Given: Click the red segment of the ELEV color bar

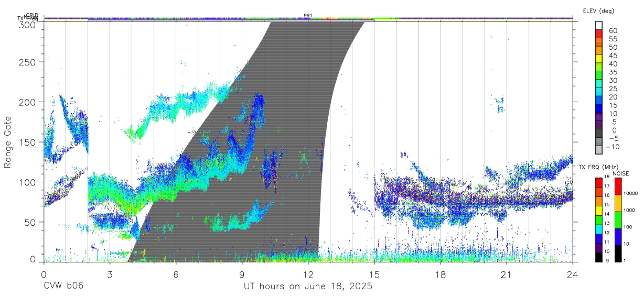Looking at the screenshot, I should [599, 34].
